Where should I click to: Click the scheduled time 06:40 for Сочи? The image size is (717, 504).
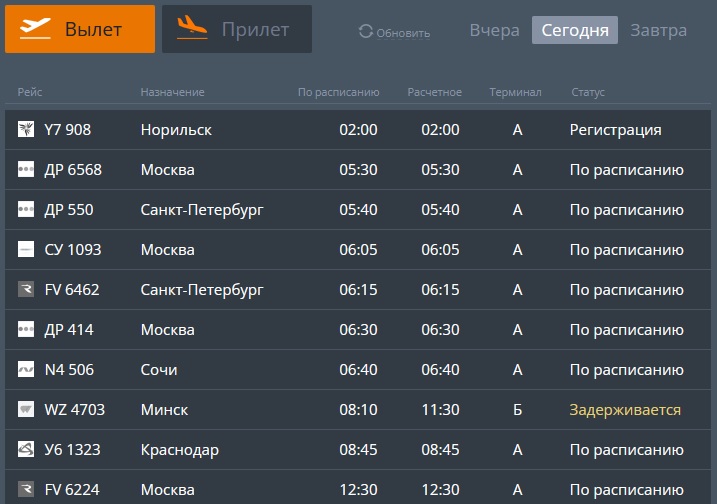pyautogui.click(x=358, y=370)
